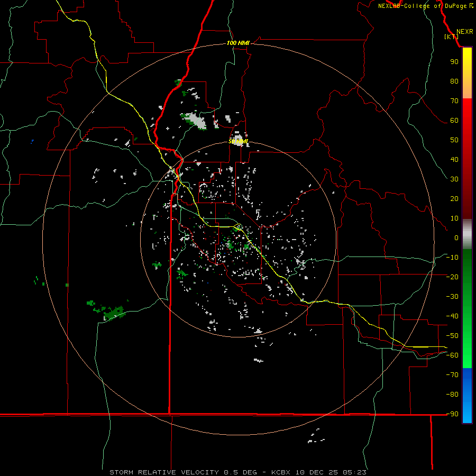
Task: Select the -90 knot scale label
Action: coord(452,414)
